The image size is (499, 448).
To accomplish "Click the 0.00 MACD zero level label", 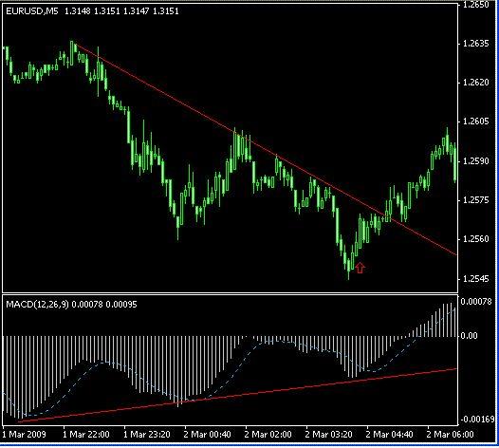I will pos(469,336).
